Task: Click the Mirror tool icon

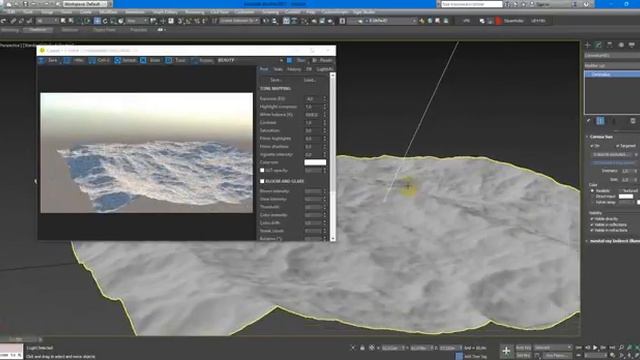Action: (266, 21)
